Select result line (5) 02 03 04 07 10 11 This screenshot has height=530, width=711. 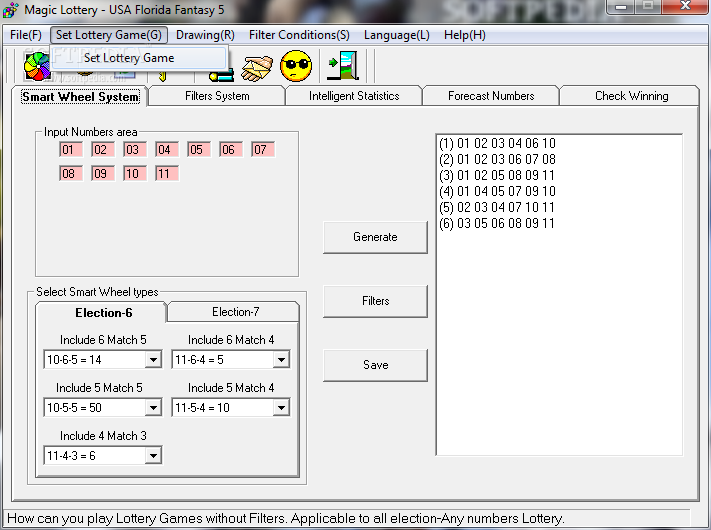497,207
